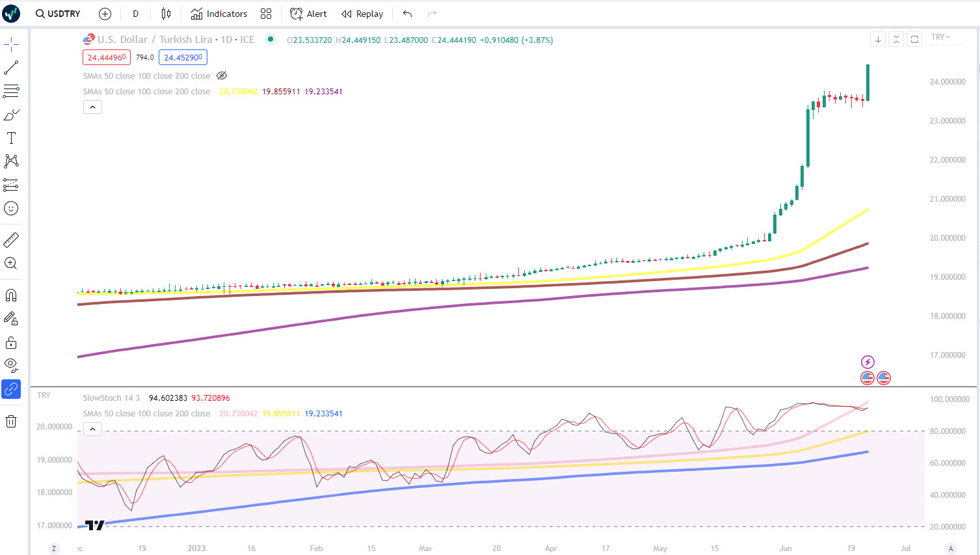Click the yellow 20.730042 SMA value
The image size is (980, 555).
(x=238, y=92)
